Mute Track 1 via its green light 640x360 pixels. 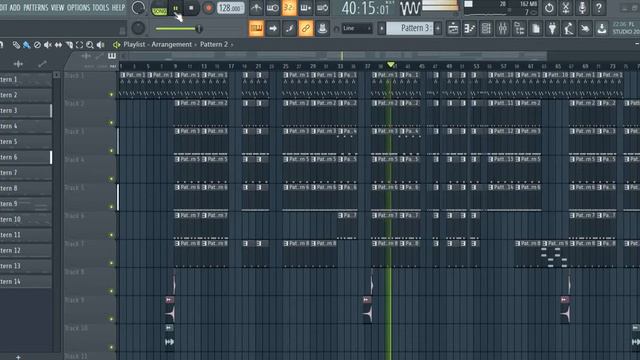pos(111,94)
